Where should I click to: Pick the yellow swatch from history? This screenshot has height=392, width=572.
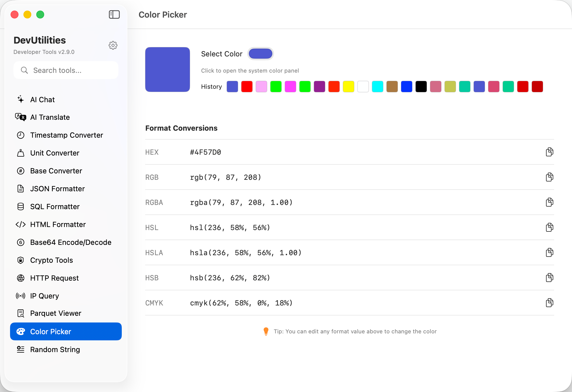point(349,87)
